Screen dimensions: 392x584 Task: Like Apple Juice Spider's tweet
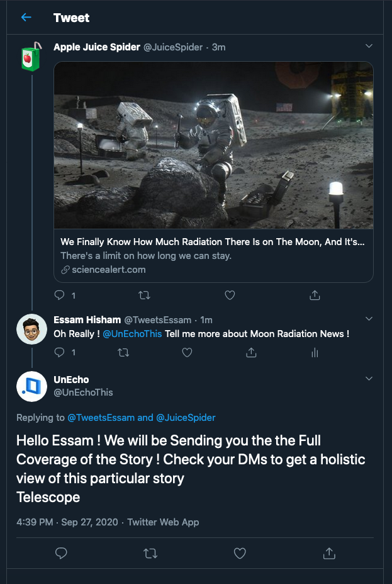230,295
